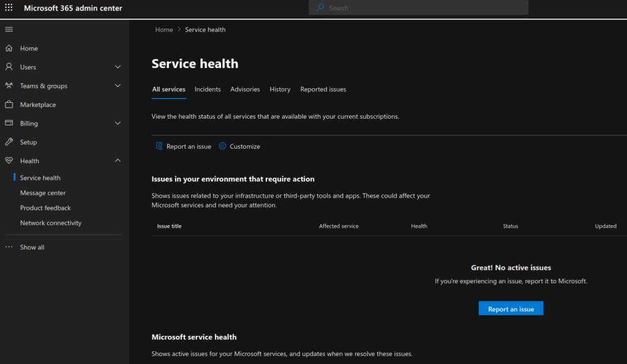Open the app launcher waffle icon
The image size is (627, 364).
(x=9, y=7)
